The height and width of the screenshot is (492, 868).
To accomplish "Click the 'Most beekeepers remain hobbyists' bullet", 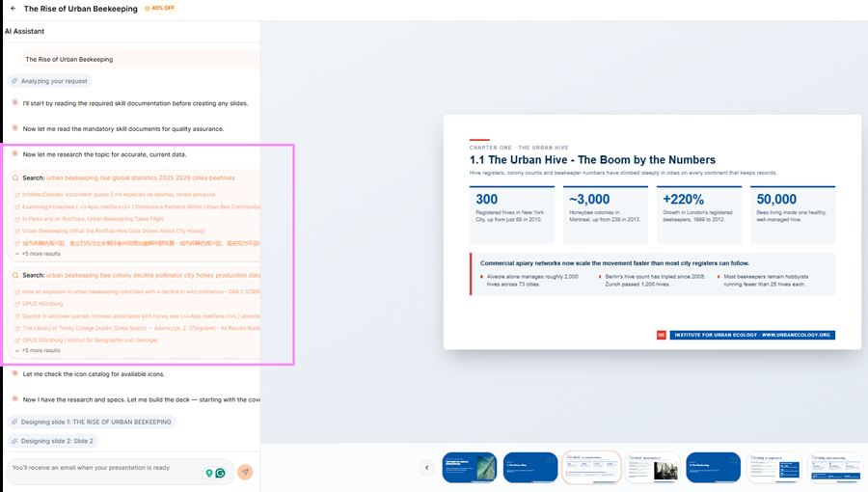I will click(x=766, y=280).
